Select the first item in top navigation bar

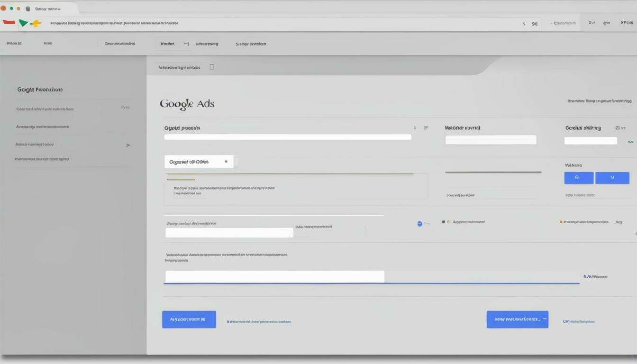pos(14,44)
